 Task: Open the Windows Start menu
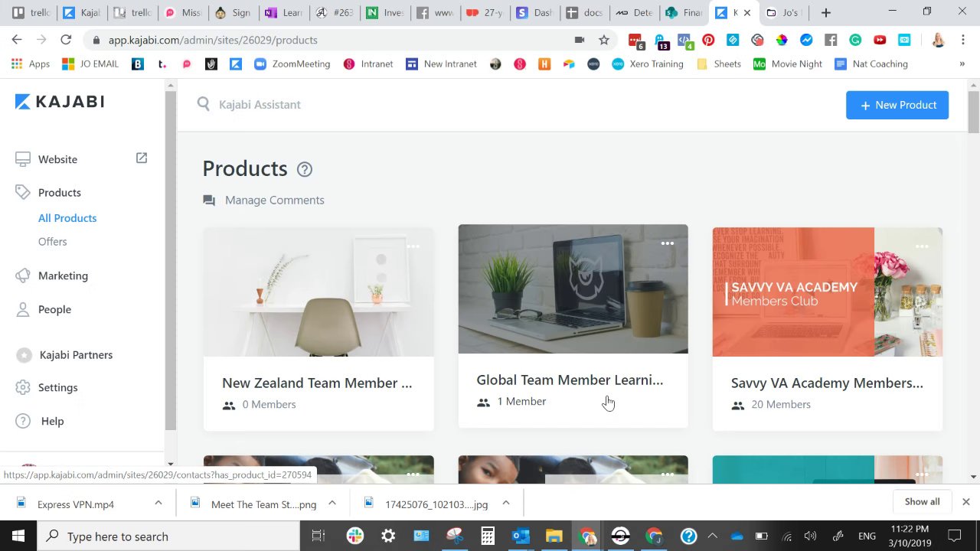point(18,536)
